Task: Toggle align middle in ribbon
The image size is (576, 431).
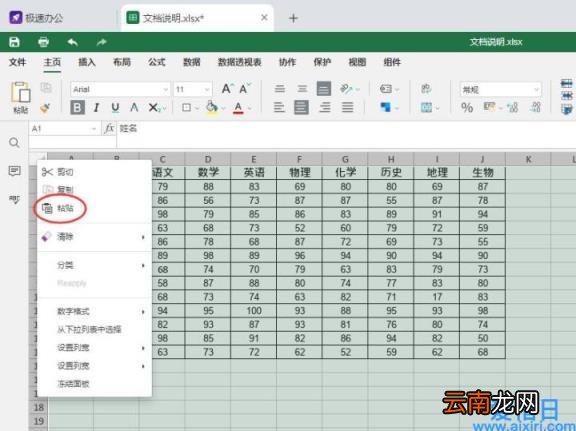Action: point(302,89)
